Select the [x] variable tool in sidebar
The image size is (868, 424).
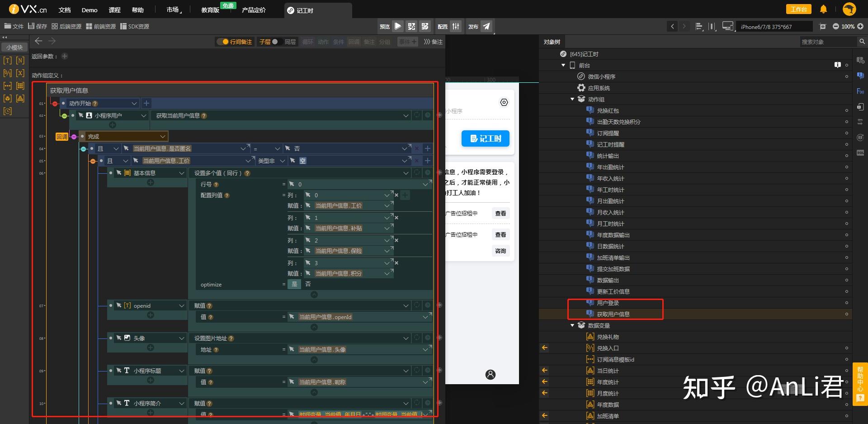click(20, 73)
